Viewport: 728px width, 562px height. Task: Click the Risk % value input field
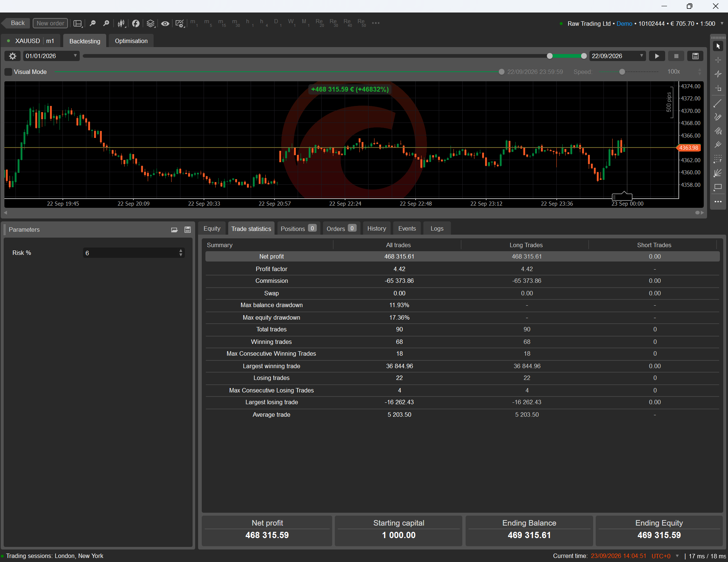[x=130, y=253]
